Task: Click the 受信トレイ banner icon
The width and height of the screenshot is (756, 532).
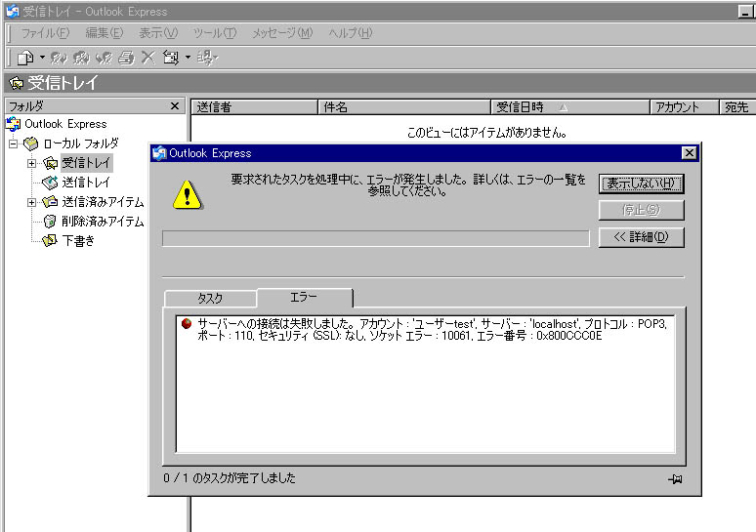Action: coord(17,83)
